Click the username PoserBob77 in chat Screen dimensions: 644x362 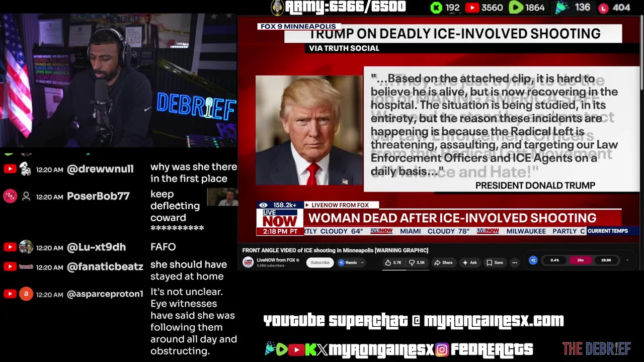(x=98, y=196)
